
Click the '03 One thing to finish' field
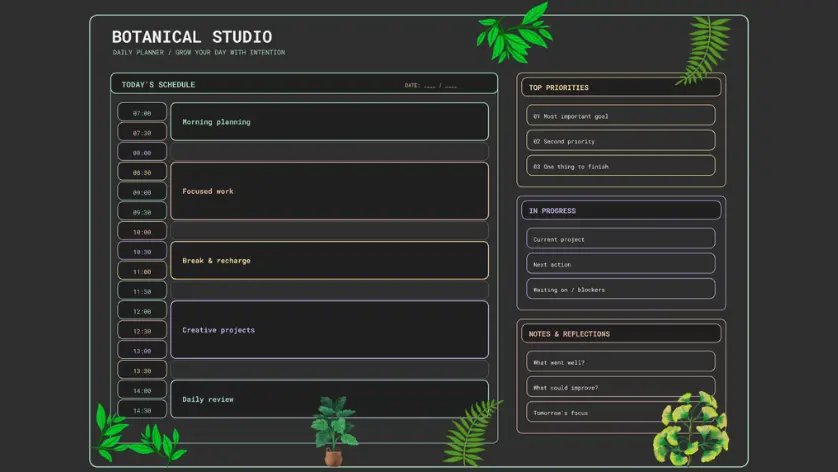(x=620, y=166)
